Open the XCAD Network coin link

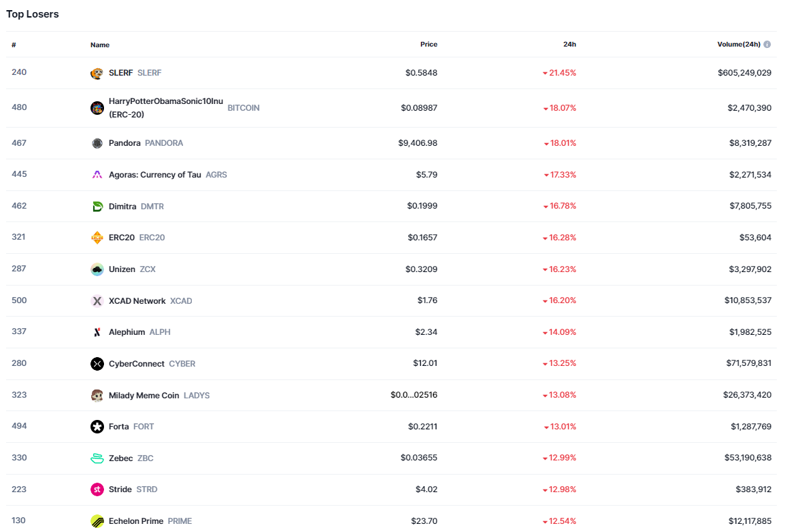(137, 301)
